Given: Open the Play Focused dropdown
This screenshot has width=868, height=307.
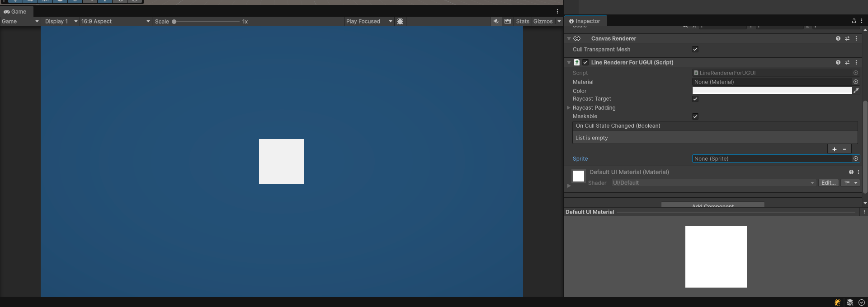Looking at the screenshot, I should pos(369,21).
